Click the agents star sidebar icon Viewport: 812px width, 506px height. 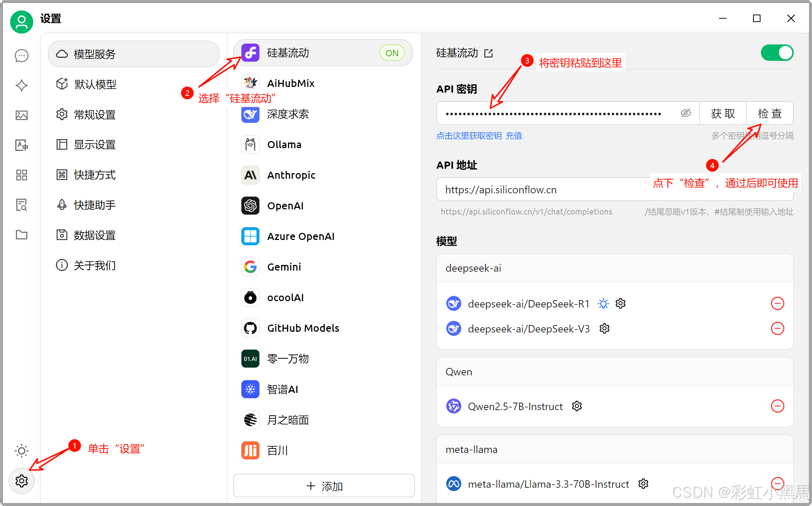[22, 85]
